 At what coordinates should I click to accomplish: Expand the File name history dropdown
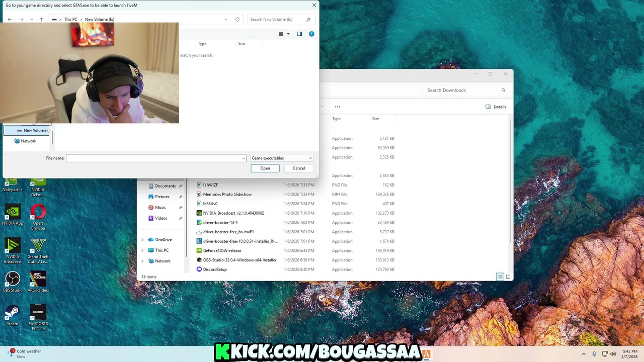tap(244, 158)
